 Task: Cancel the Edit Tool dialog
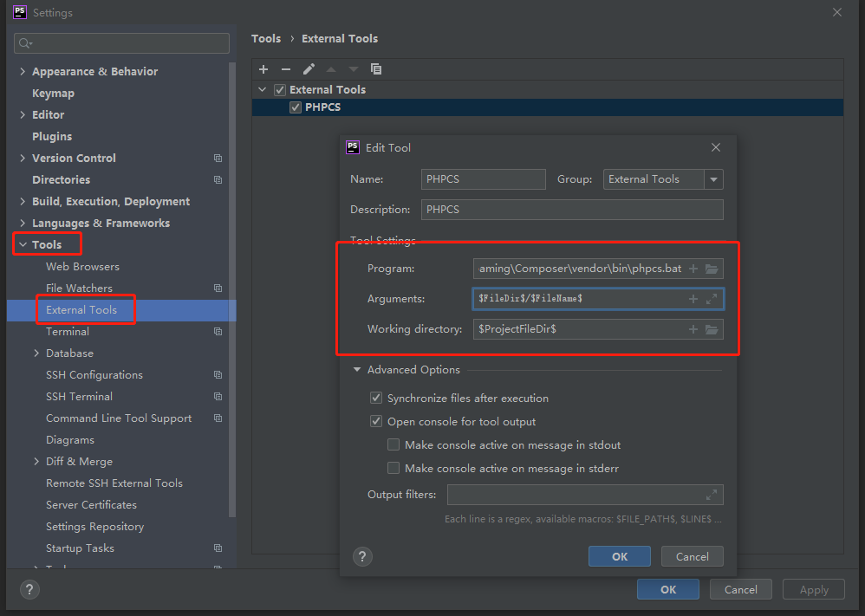(693, 556)
